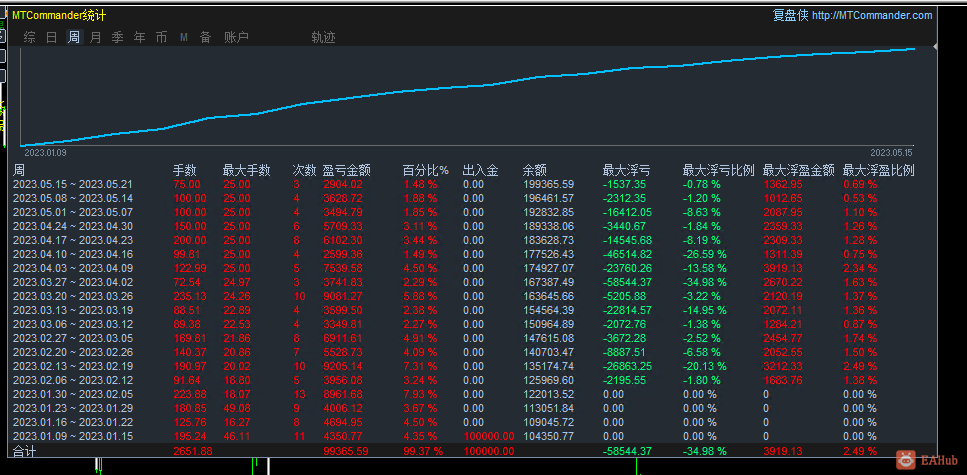Open the 币 currency tab
The height and width of the screenshot is (475, 967).
[161, 38]
